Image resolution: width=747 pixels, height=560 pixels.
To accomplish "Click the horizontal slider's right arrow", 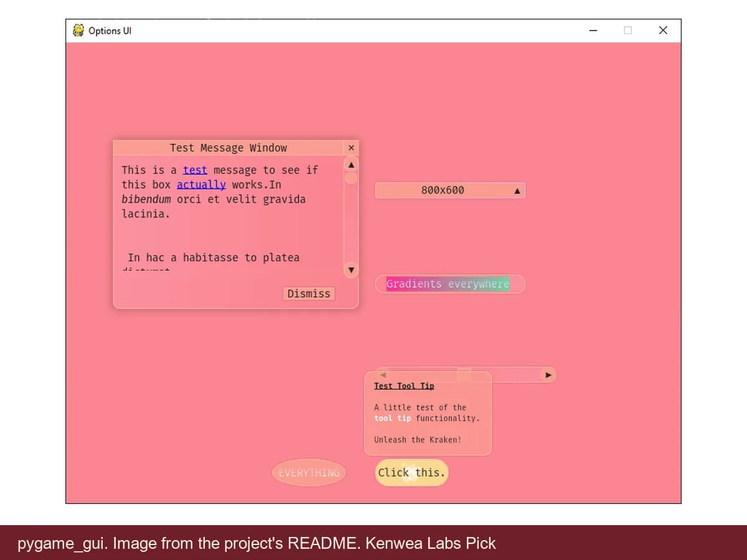I will 548,375.
